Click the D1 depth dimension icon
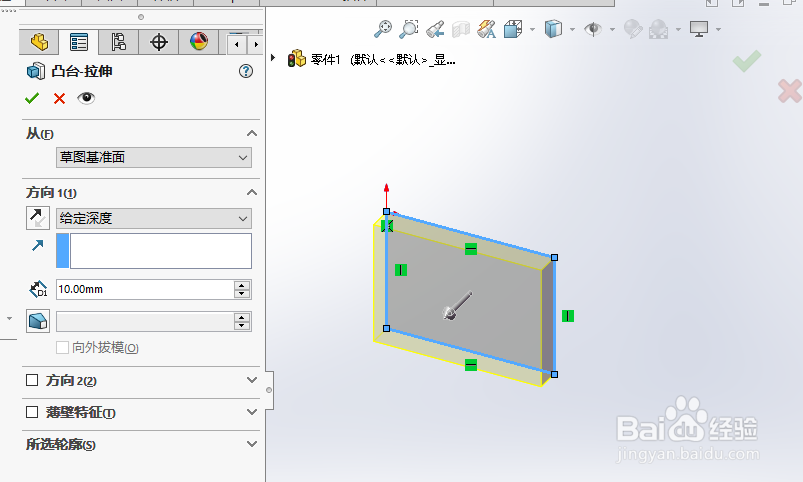This screenshot has height=482, width=803. point(38,289)
